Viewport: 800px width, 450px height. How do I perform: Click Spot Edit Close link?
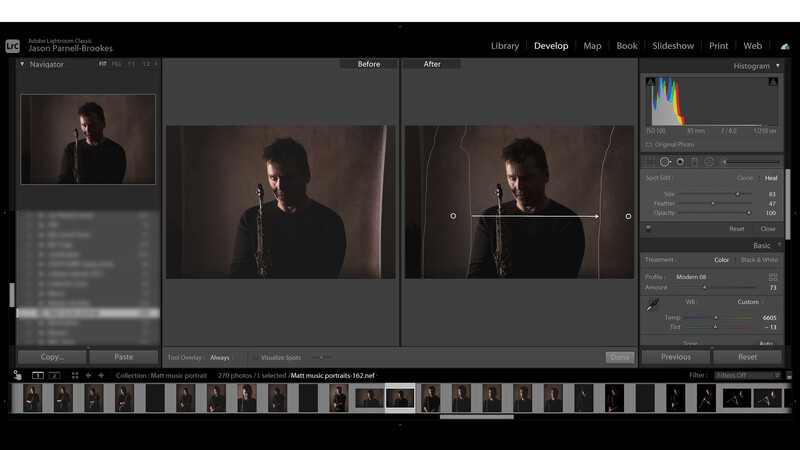click(x=768, y=229)
